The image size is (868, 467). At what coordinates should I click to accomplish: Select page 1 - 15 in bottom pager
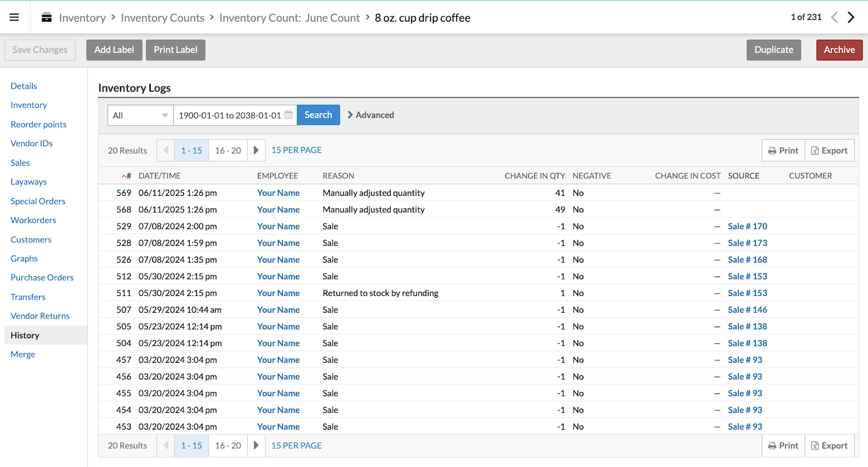(192, 445)
